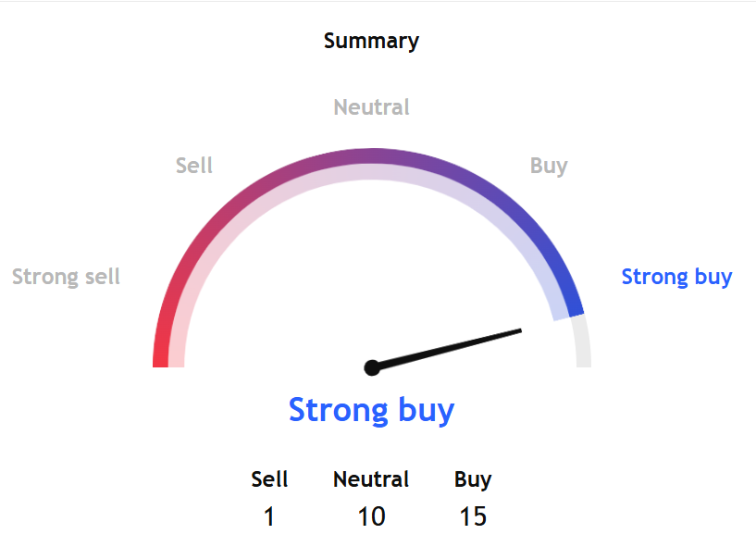756x534 pixels.
Task: Click the Sell count heading at bottom
Action: tap(269, 479)
